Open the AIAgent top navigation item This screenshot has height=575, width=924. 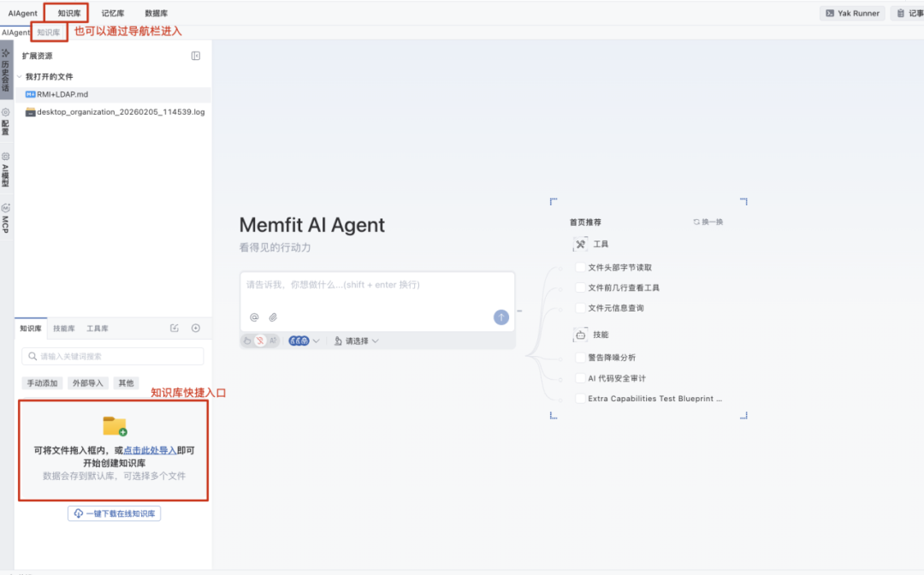22,13
